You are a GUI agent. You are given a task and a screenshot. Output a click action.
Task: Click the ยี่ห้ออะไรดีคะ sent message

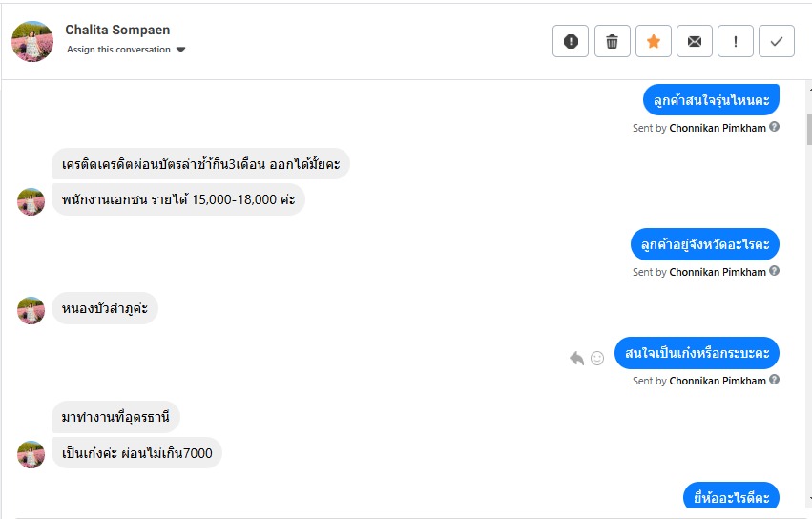731,497
